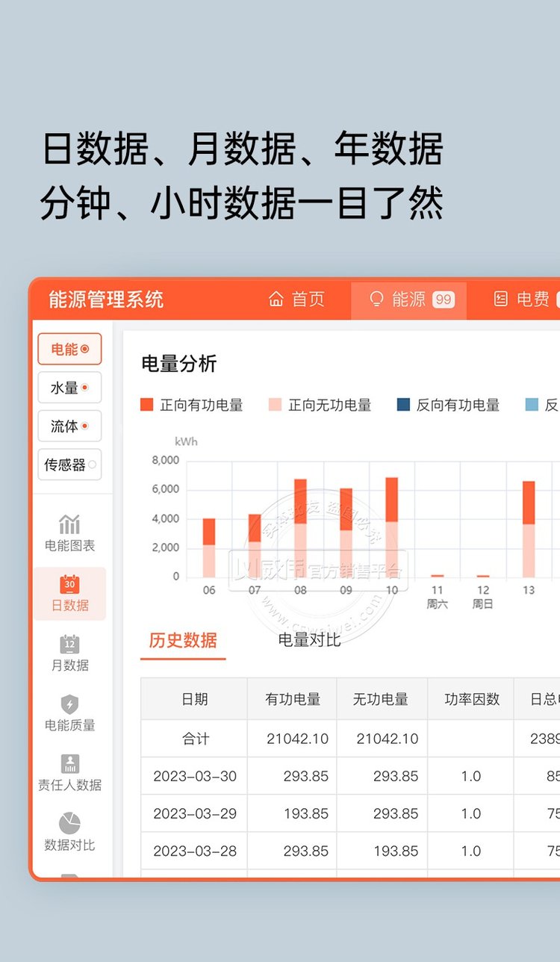The width and height of the screenshot is (560, 962).
Task: Open 电能质量 shield icon
Action: click(69, 704)
